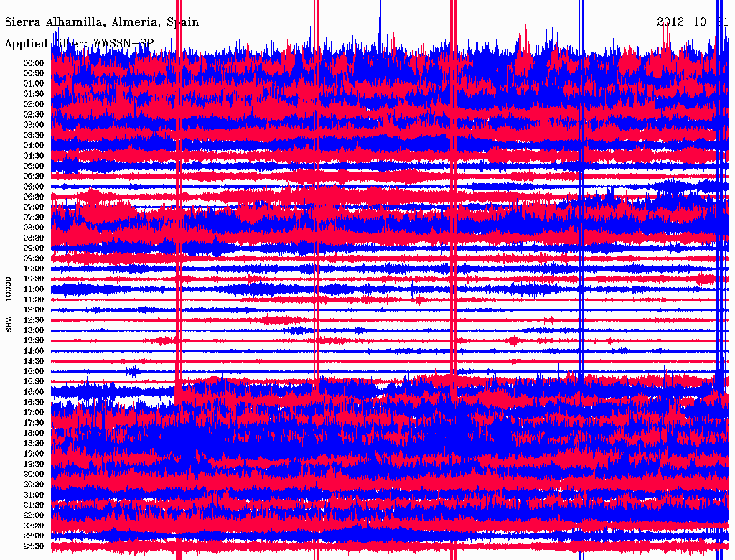This screenshot has width=735, height=560.
Task: Click the SHZ - 10000 axis label
Action: (x=9, y=304)
